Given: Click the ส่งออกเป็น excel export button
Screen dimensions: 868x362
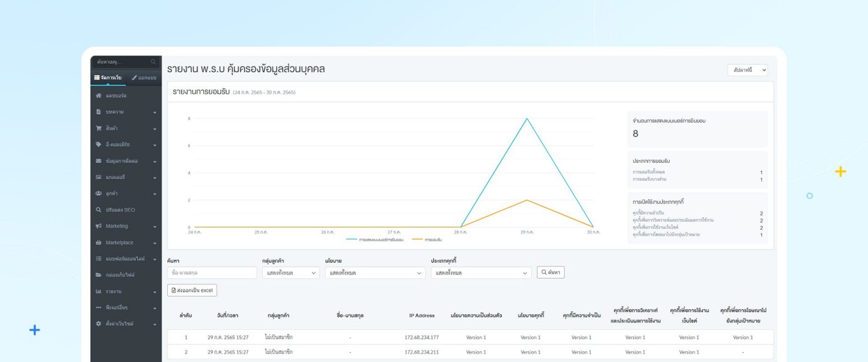Looking at the screenshot, I should point(192,290).
